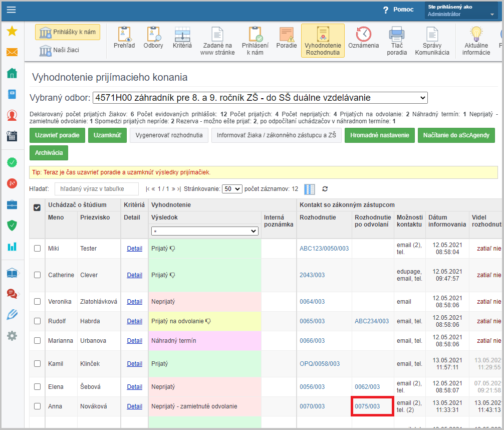504x430 pixels.
Task: Open decision link 0075/003 for Anna Nováková
Action: [x=367, y=406]
